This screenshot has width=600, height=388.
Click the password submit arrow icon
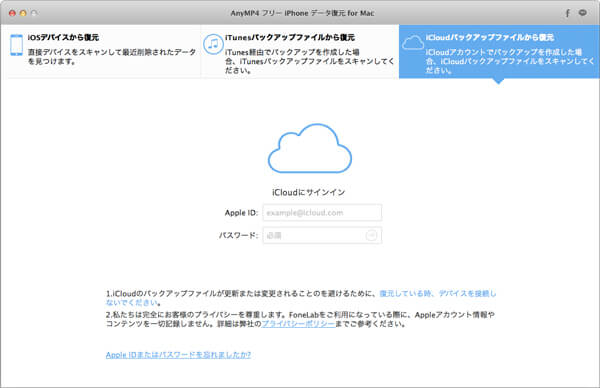click(x=371, y=235)
